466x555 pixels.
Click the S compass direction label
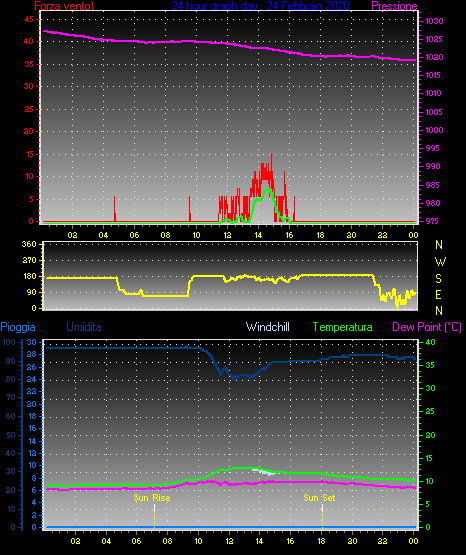(438, 279)
